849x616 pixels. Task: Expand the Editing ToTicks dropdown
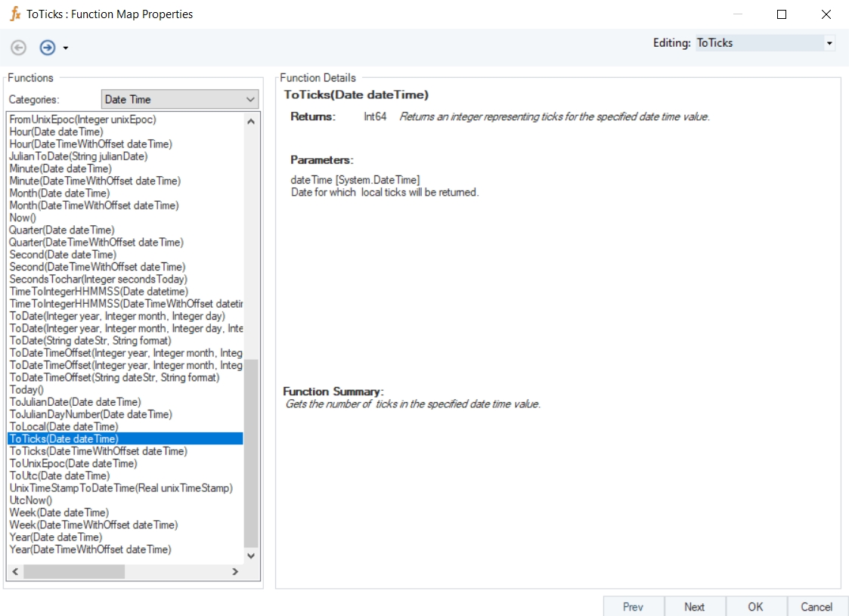[x=829, y=44]
